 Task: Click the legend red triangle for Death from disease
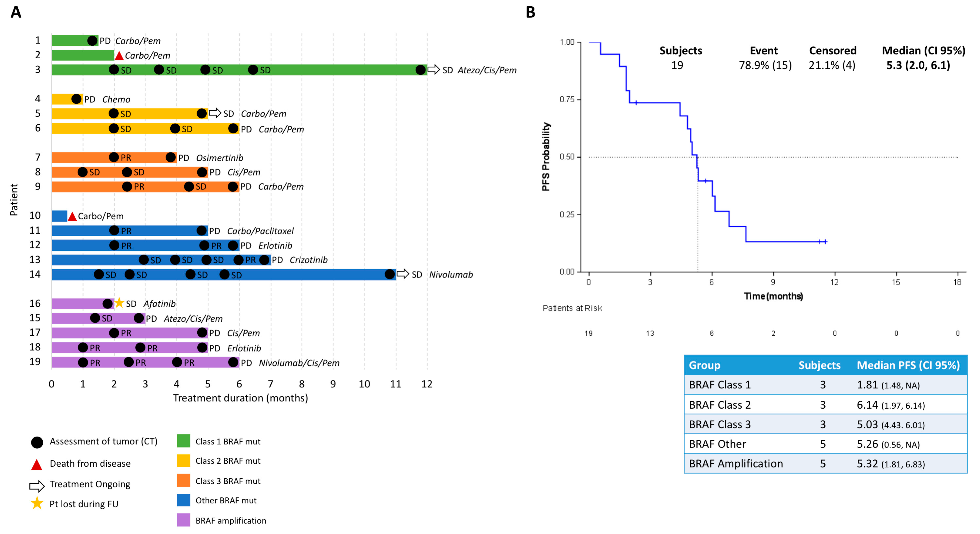point(37,464)
